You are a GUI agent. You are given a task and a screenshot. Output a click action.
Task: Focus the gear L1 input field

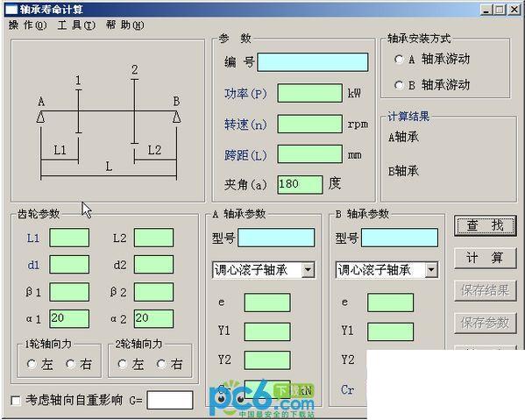pos(69,238)
